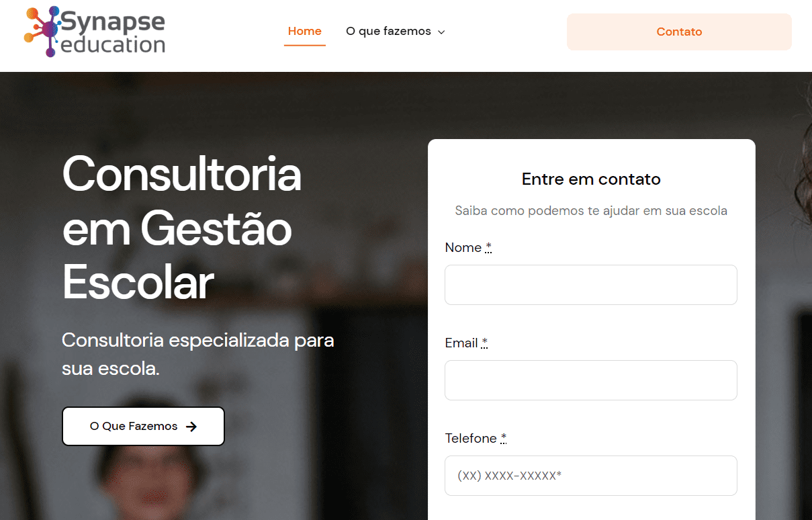812x520 pixels.
Task: Click the arrow icon in O Que Fazemos button
Action: tap(191, 427)
